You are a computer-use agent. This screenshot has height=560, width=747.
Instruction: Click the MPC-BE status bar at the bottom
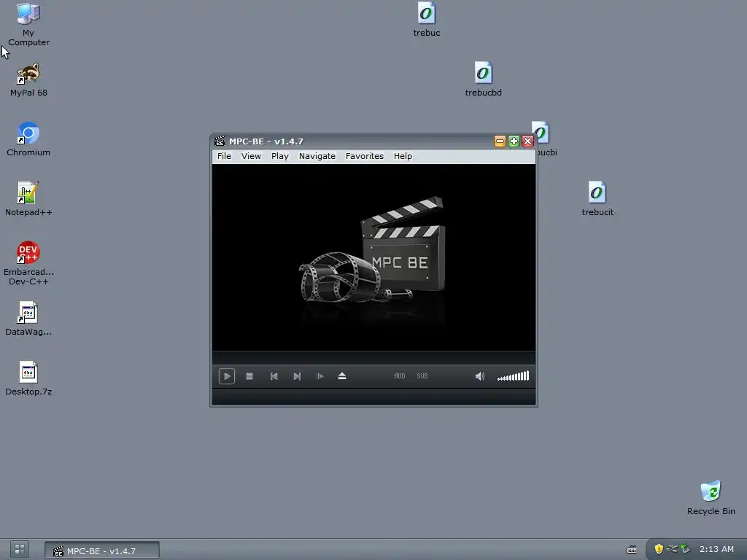click(373, 397)
